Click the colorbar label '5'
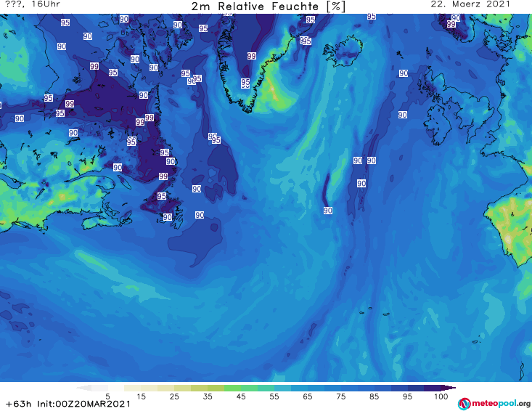This screenshot has width=532, height=411. pyautogui.click(x=107, y=396)
